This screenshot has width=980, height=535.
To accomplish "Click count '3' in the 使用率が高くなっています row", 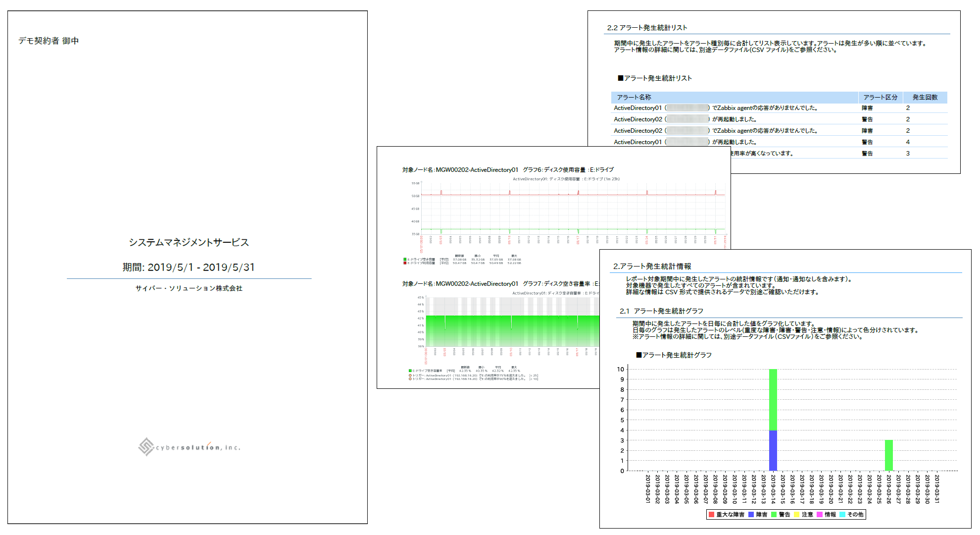I will click(908, 154).
